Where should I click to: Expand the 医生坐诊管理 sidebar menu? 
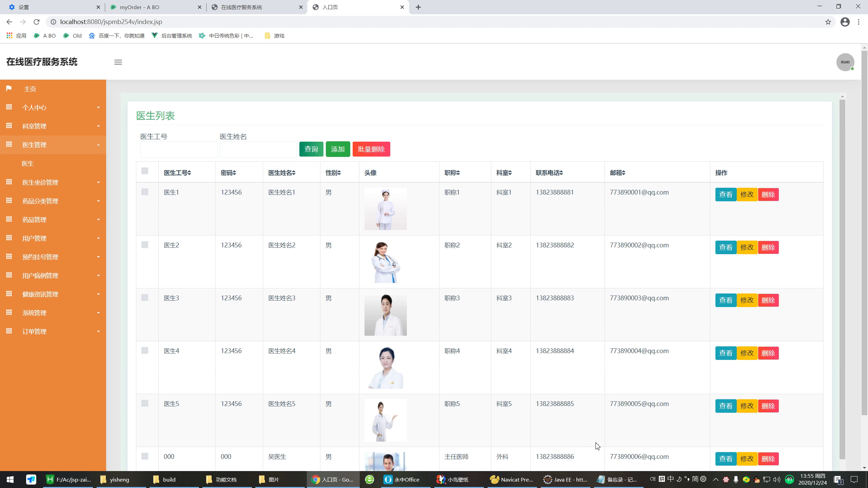click(x=53, y=182)
